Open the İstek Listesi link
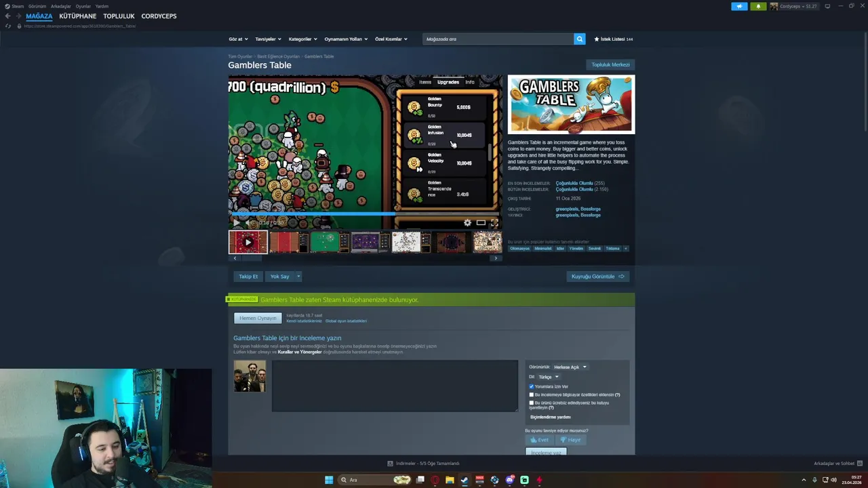This screenshot has width=868, height=488. pyautogui.click(x=614, y=39)
